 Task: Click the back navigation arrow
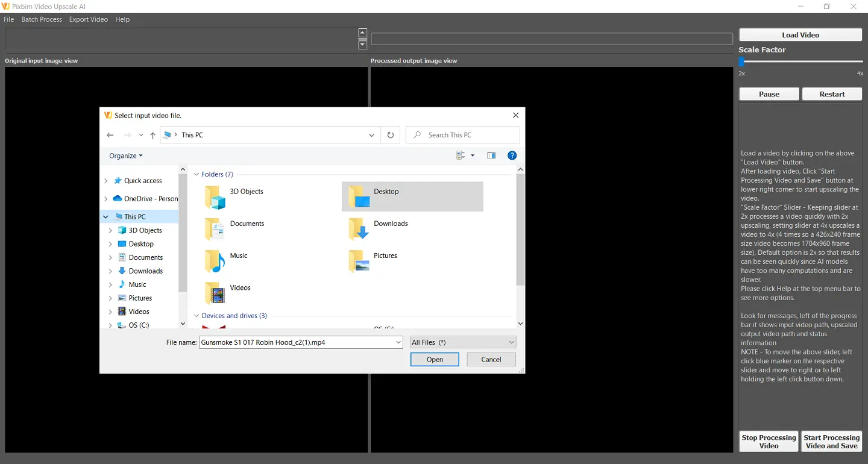[110, 134]
